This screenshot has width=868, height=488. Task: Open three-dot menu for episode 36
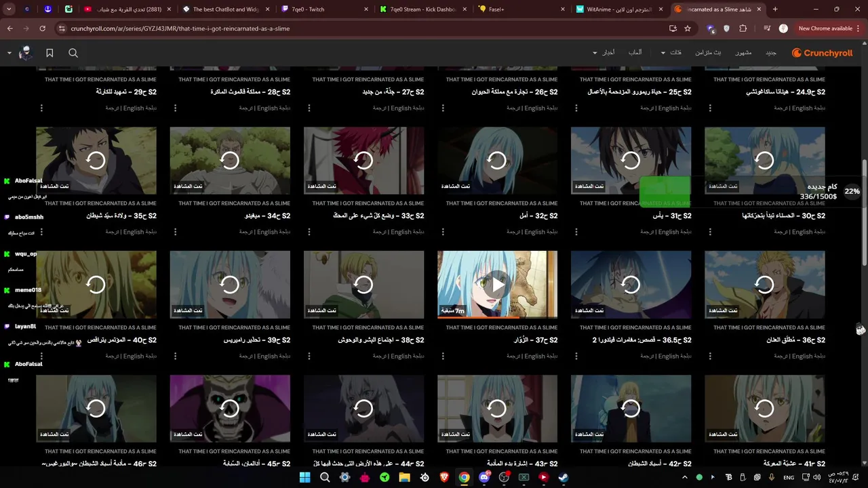point(710,356)
